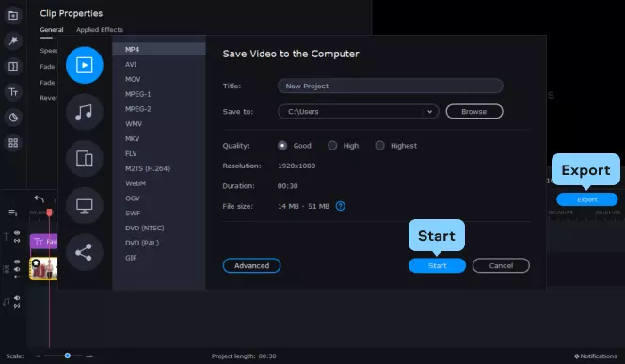Screen dimensions: 625x364
Task: Click the file size help icon
Action: pos(340,206)
